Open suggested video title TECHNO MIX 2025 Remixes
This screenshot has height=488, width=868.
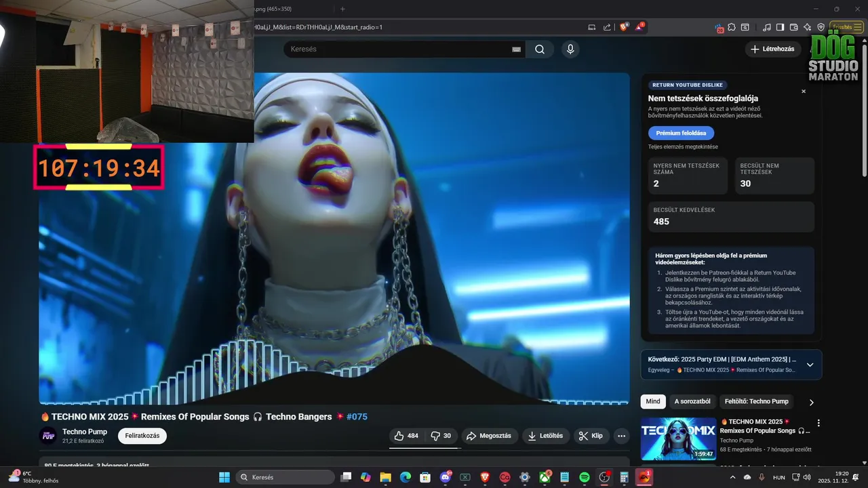[766, 426]
